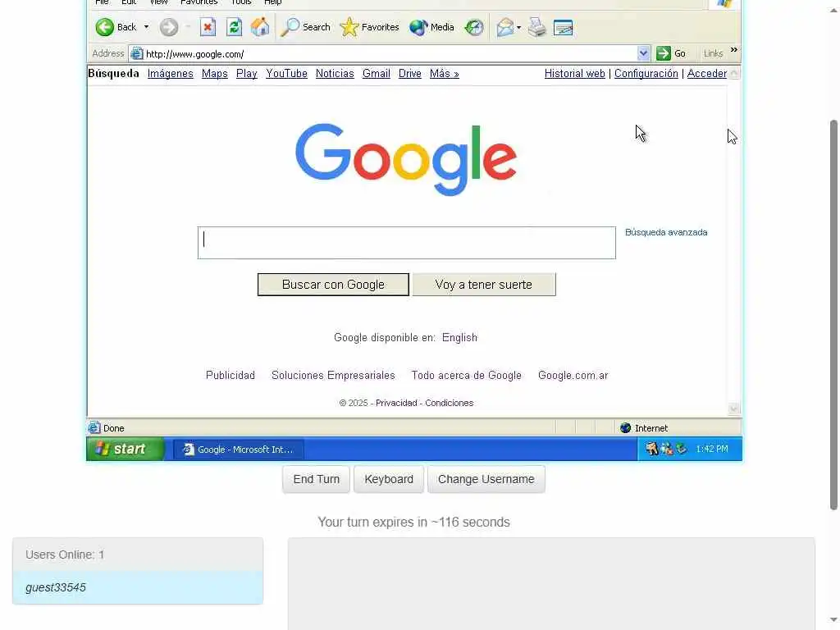Click the Google logo image
Viewport: 840px width, 630px height.
tap(405, 160)
